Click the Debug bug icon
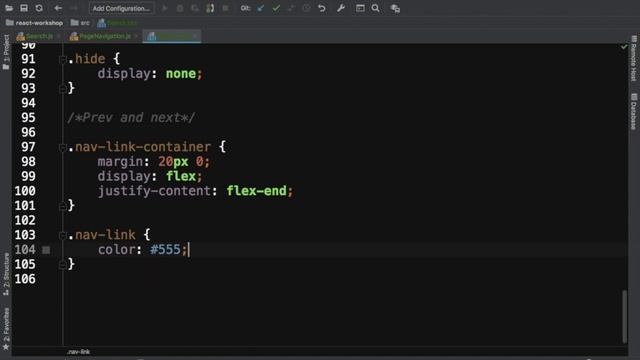The image size is (640, 360). pyautogui.click(x=180, y=8)
